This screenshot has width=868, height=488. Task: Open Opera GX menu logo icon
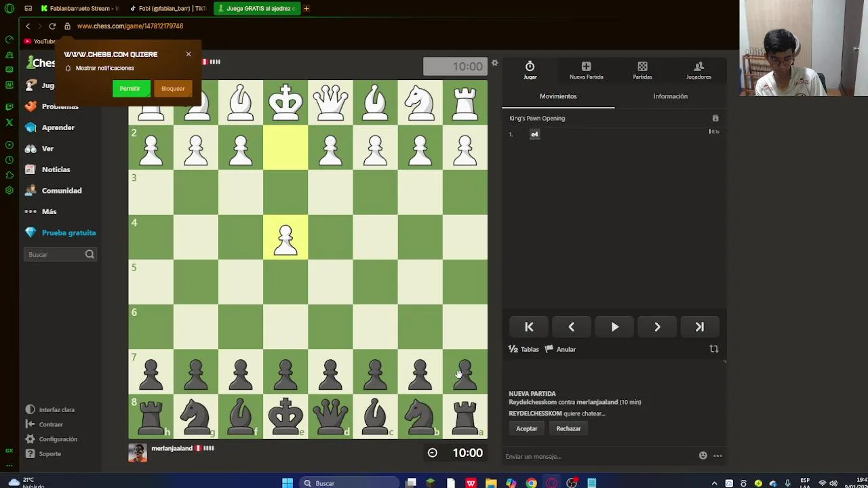click(9, 8)
